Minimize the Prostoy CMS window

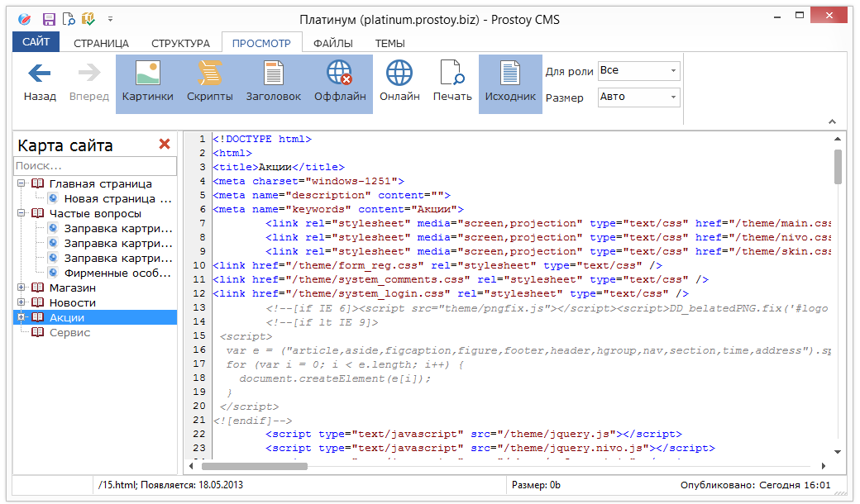[x=777, y=17]
